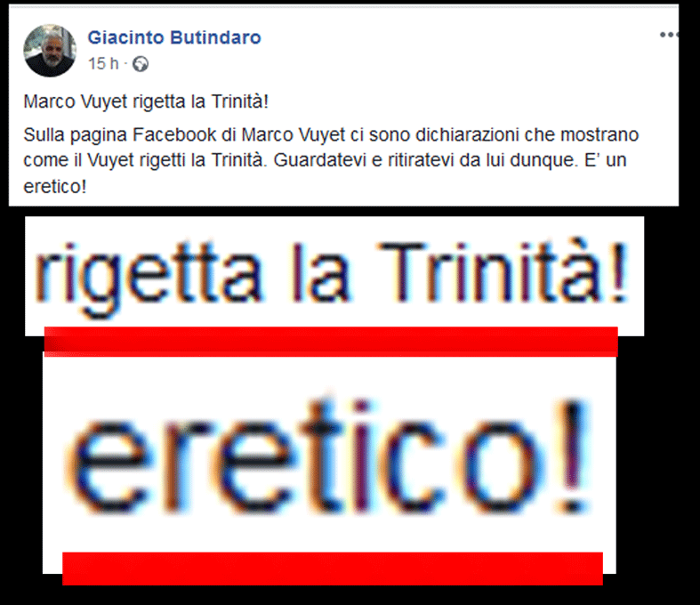Open Giacinto Butindaro's profile picture

pos(50,51)
